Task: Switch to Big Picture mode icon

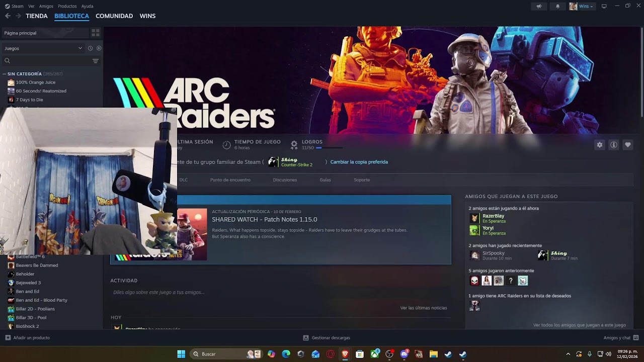Action: coord(604,6)
